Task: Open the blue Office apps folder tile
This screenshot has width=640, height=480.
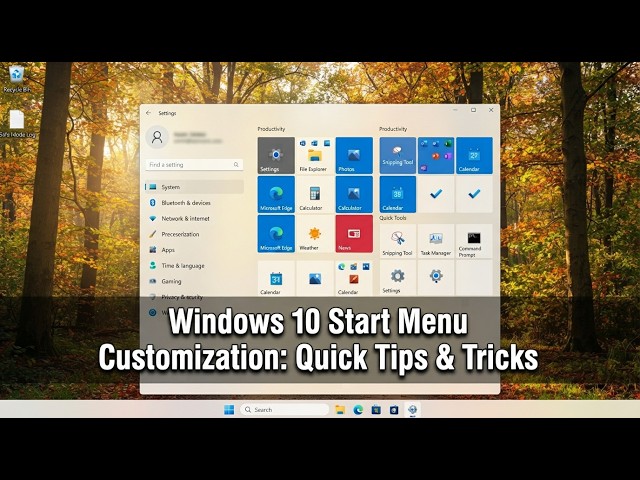Action: point(436,156)
